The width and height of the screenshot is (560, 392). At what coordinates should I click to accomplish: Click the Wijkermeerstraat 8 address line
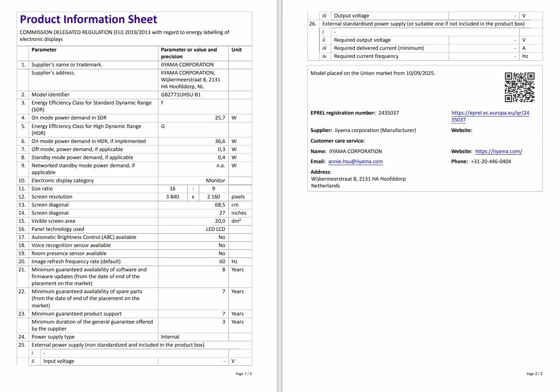[358, 179]
